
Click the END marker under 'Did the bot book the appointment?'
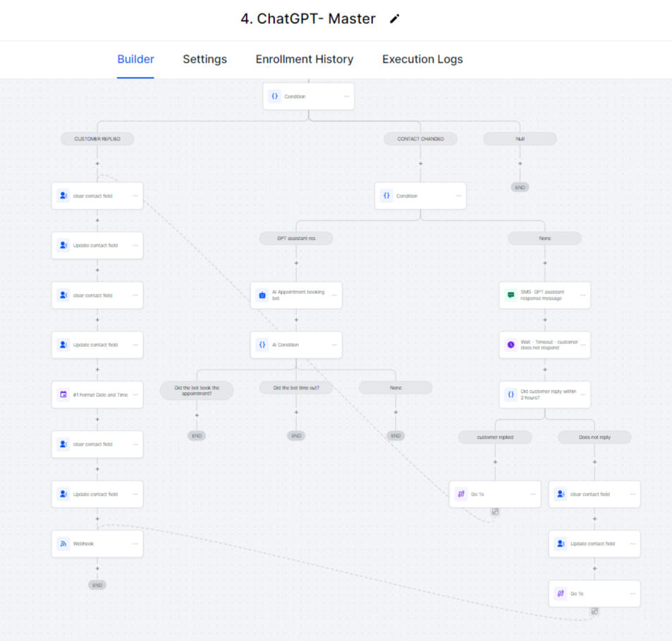197,436
